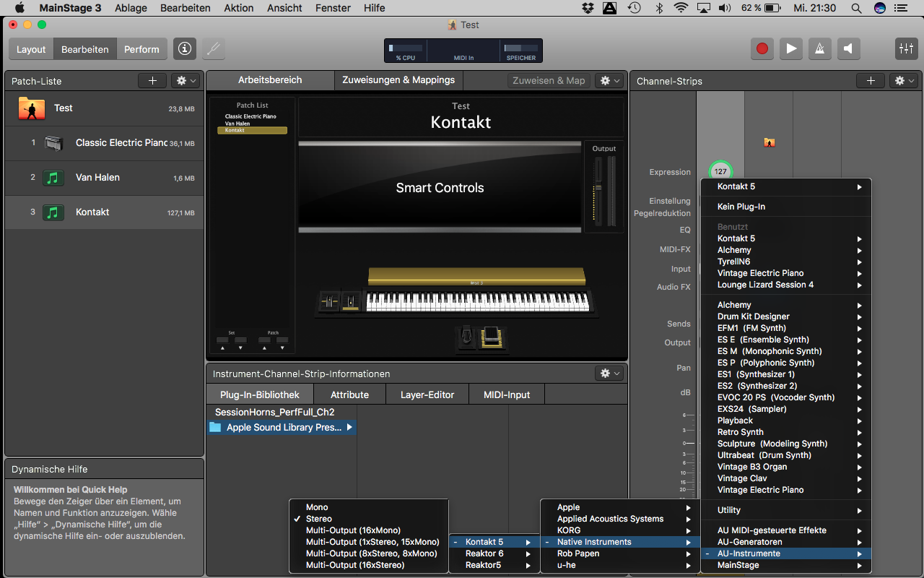
Task: Click the Wi-Fi icon in the menu bar
Action: [x=681, y=8]
